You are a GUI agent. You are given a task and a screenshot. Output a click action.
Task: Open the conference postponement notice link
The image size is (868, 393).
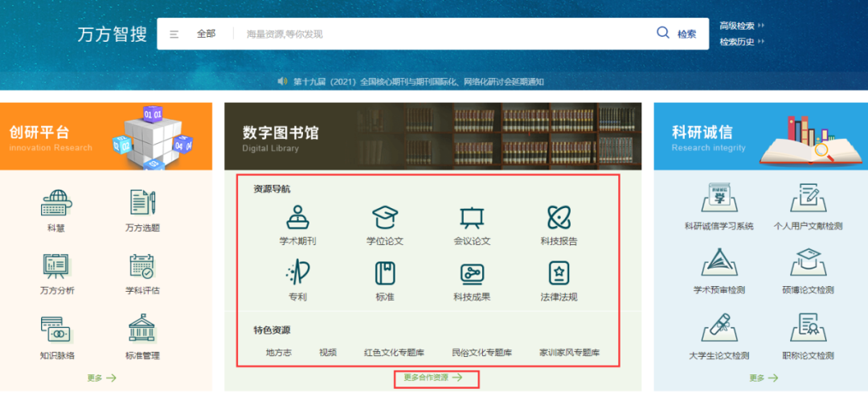click(419, 82)
